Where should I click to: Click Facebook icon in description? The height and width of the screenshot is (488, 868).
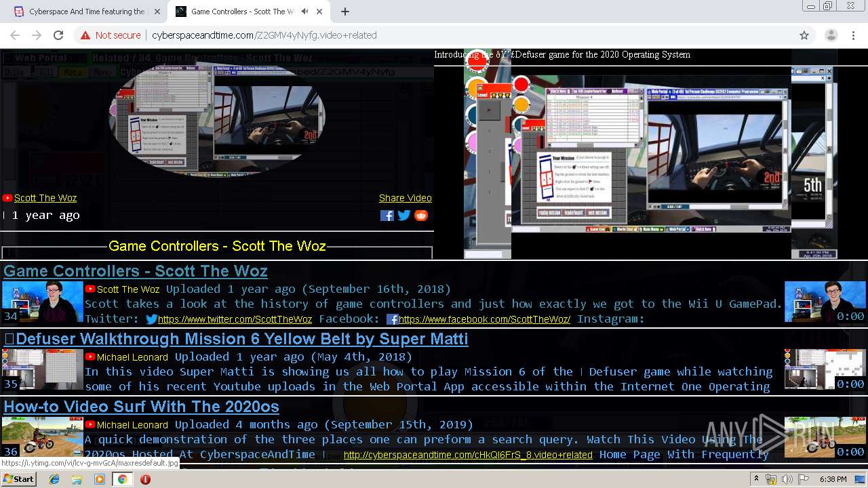tap(392, 319)
